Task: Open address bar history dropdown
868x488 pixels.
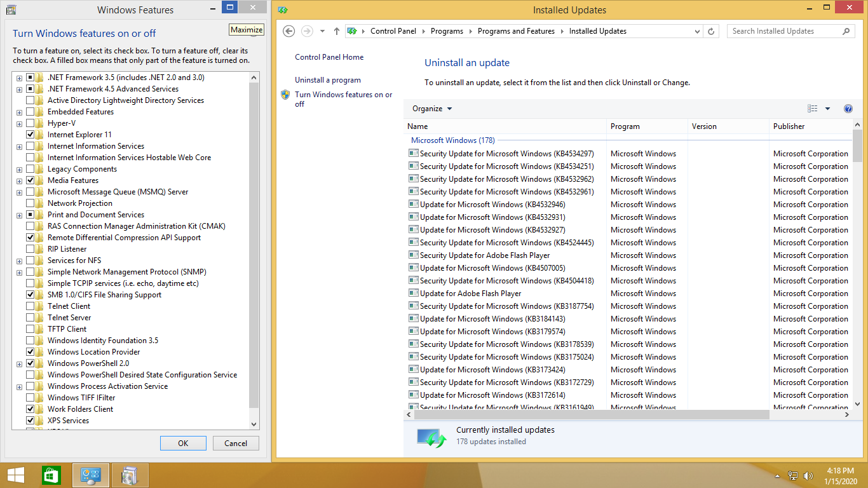Action: pyautogui.click(x=696, y=31)
